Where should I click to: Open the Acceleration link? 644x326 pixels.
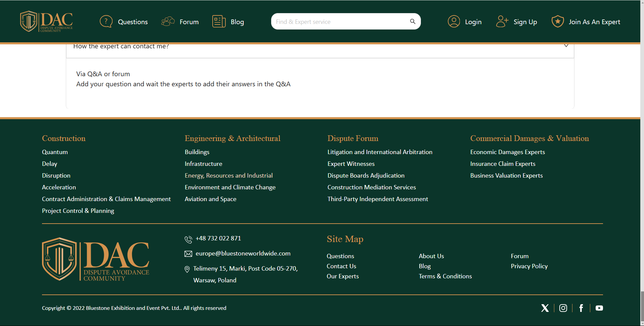[x=59, y=187]
